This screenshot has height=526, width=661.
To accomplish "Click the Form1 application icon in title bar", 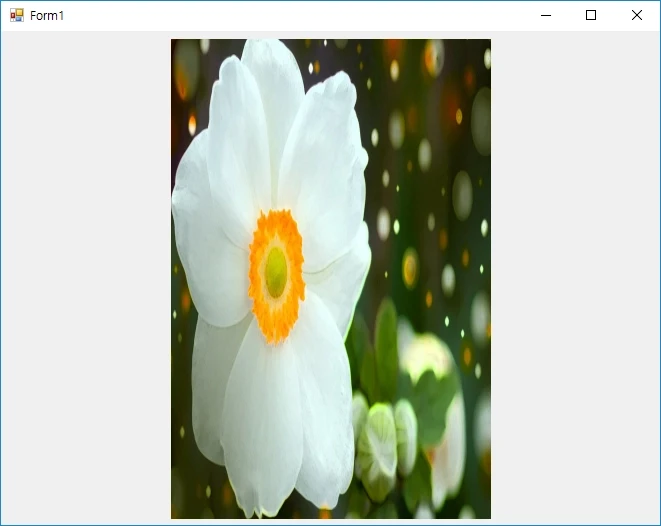I will [16, 15].
